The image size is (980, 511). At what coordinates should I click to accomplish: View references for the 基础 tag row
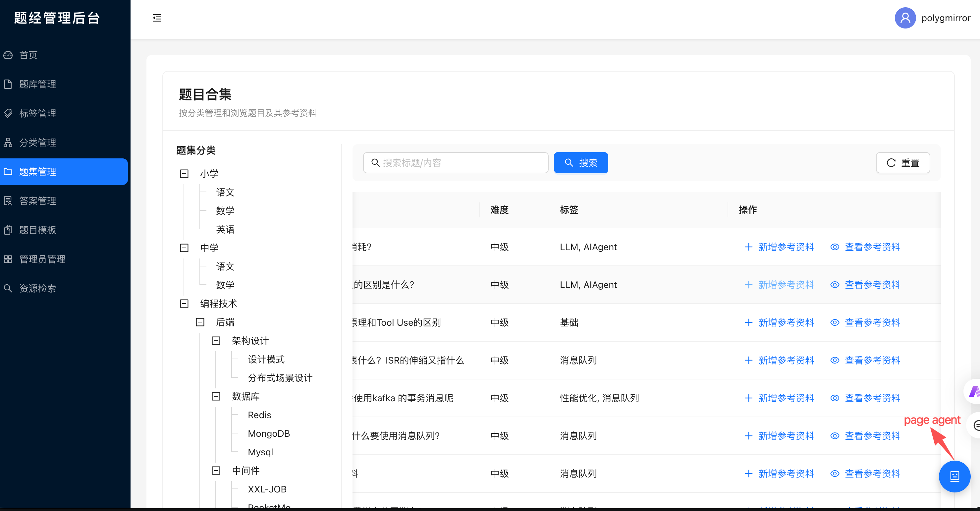865,322
